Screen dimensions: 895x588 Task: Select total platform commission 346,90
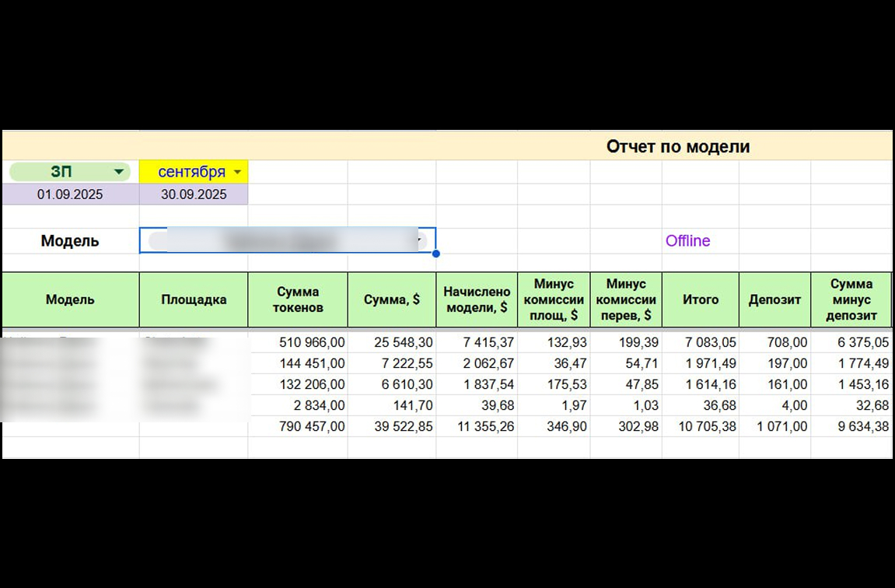(x=554, y=427)
